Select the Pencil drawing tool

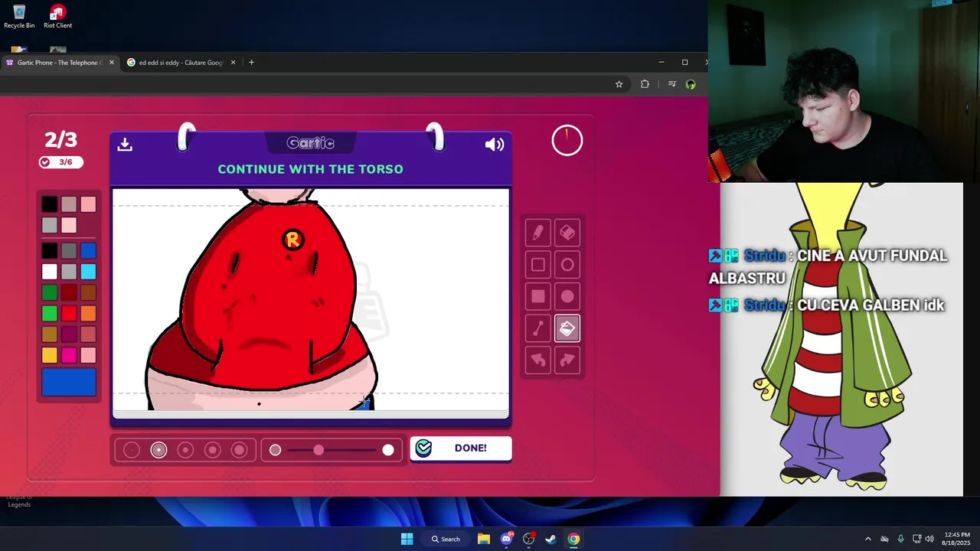click(x=538, y=233)
